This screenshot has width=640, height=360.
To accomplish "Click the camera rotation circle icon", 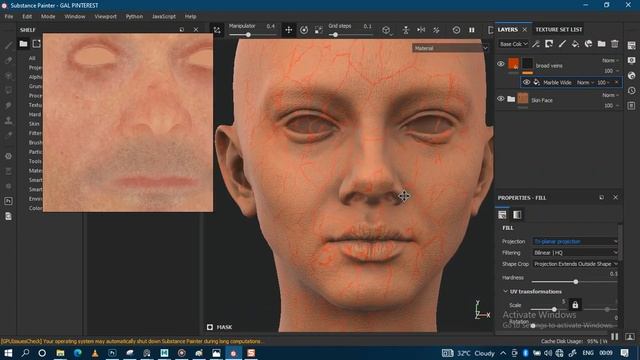I will point(456,30).
